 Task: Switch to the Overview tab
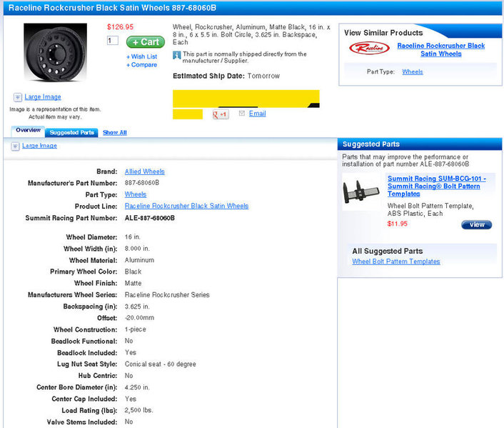point(28,130)
